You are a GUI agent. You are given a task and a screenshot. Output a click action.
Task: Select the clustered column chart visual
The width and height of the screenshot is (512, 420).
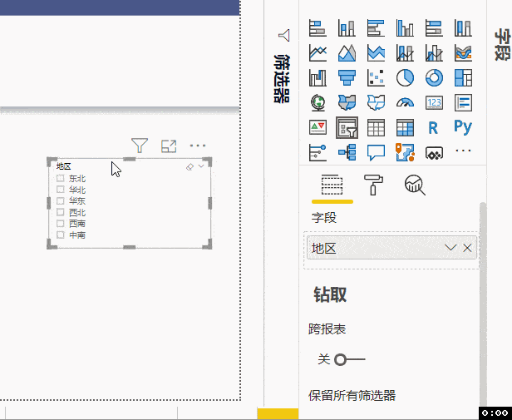(x=405, y=27)
